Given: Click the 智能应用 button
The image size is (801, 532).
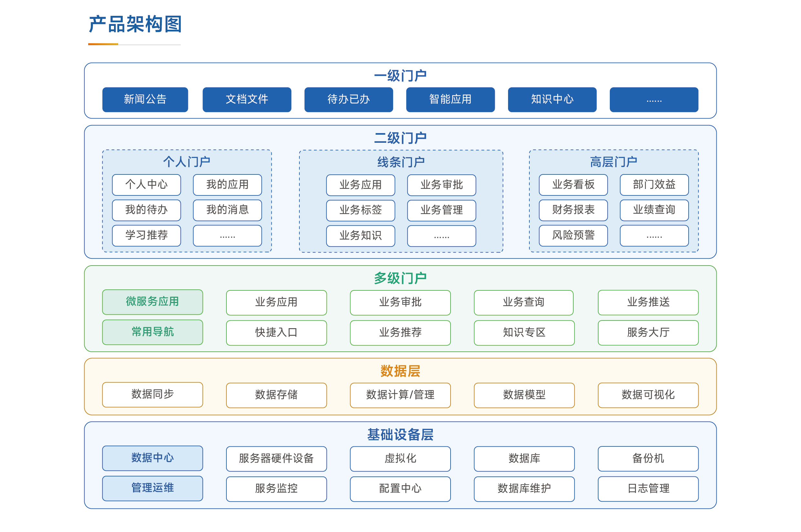Looking at the screenshot, I should coord(450,99).
